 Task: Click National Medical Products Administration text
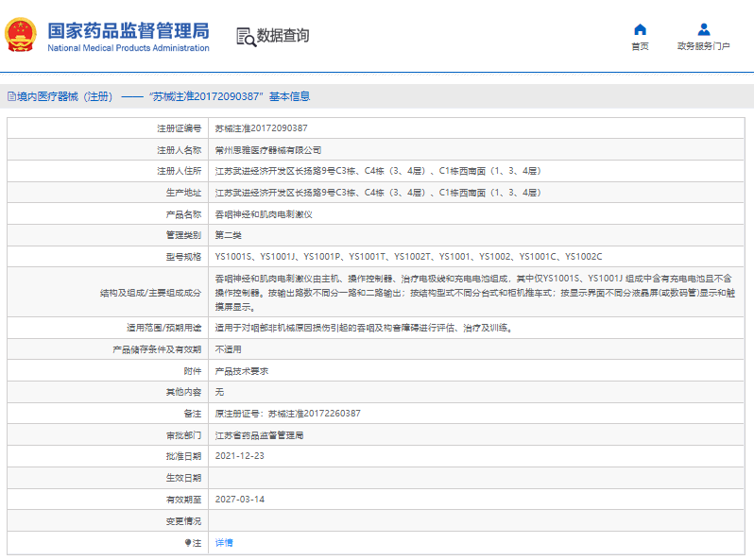click(x=129, y=48)
